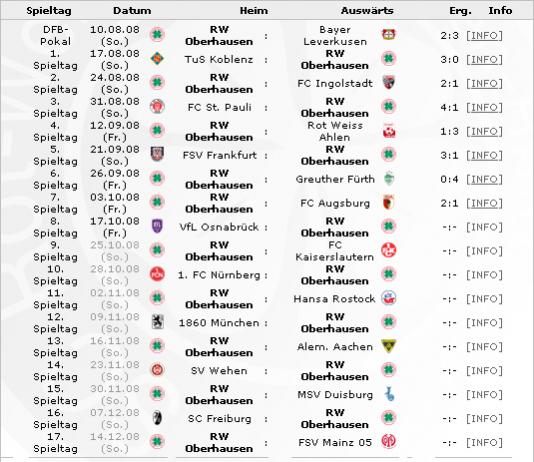Click the Bayer Leverkusen club logo

(389, 34)
